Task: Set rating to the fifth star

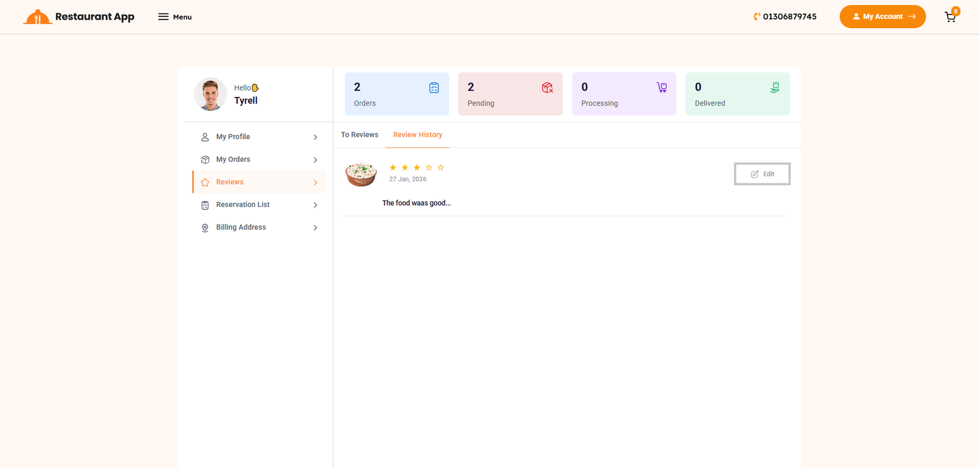Action: [x=440, y=167]
